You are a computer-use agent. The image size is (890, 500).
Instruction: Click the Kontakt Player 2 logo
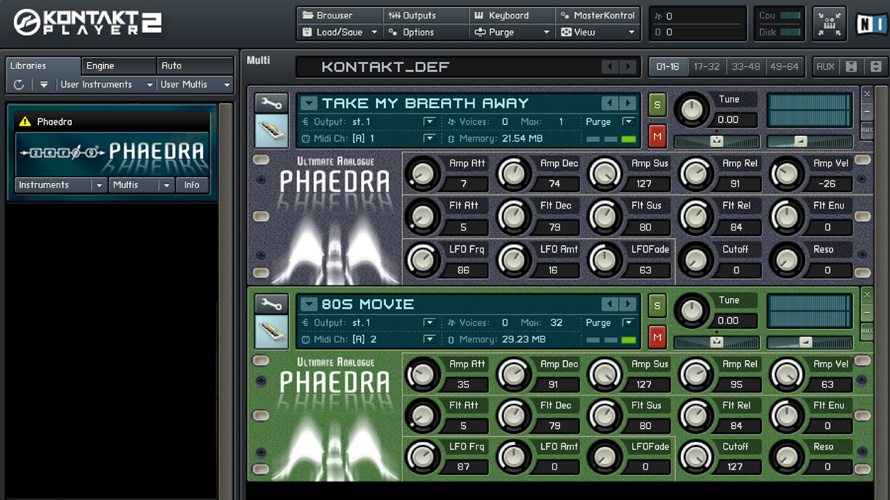[88, 23]
